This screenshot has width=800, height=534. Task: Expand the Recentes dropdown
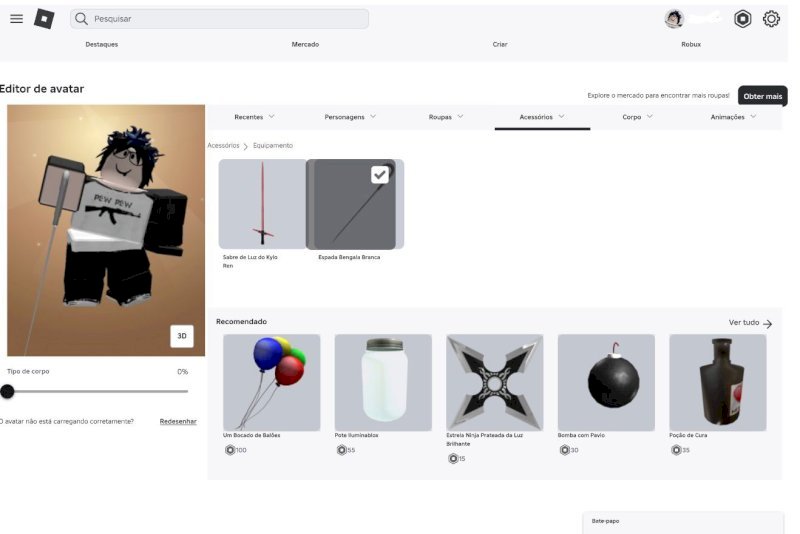[x=254, y=117]
